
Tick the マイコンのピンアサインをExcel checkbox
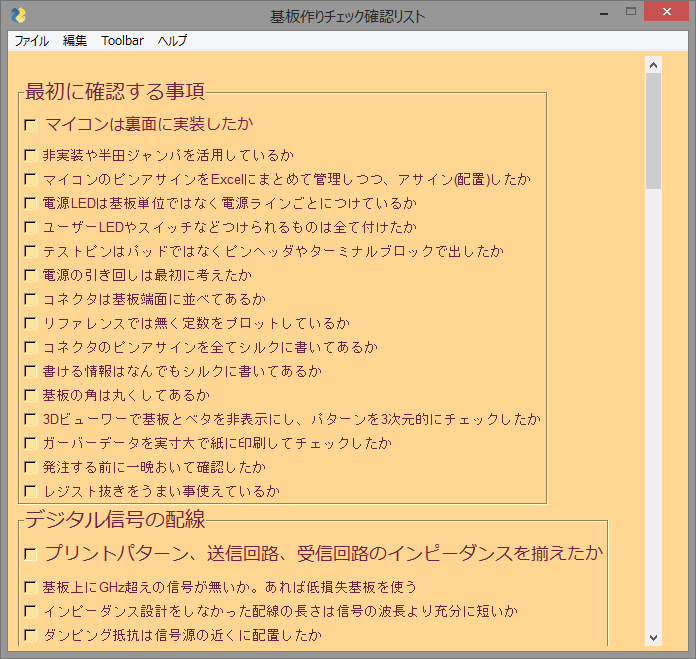[x=30, y=179]
